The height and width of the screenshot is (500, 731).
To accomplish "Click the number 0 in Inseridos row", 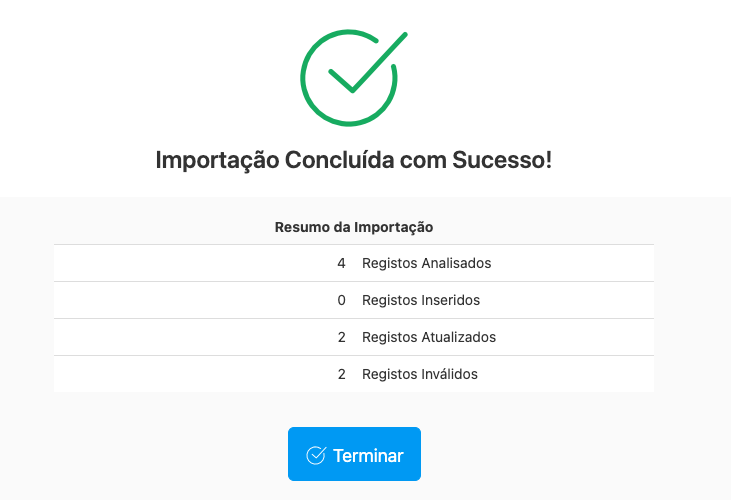I will point(341,300).
